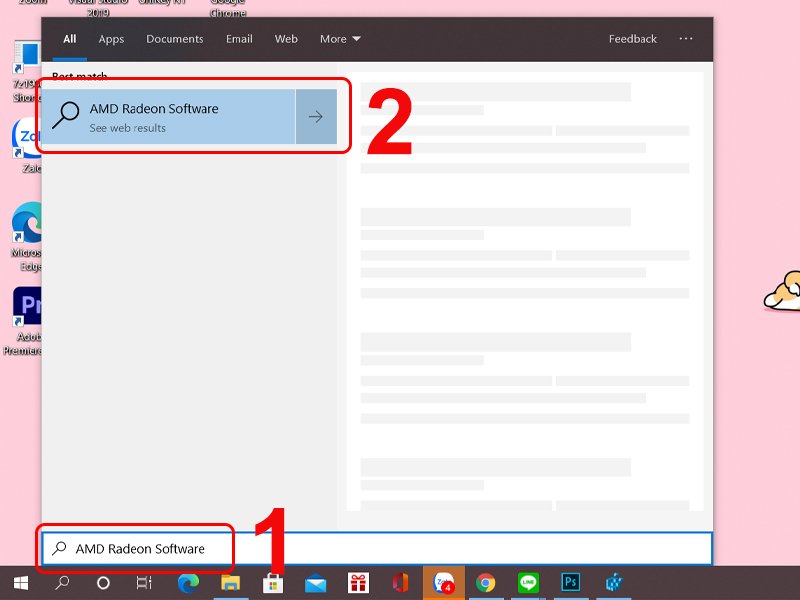Launch Adobe Photoshop from the taskbar
This screenshot has height=600, width=800.
570,582
